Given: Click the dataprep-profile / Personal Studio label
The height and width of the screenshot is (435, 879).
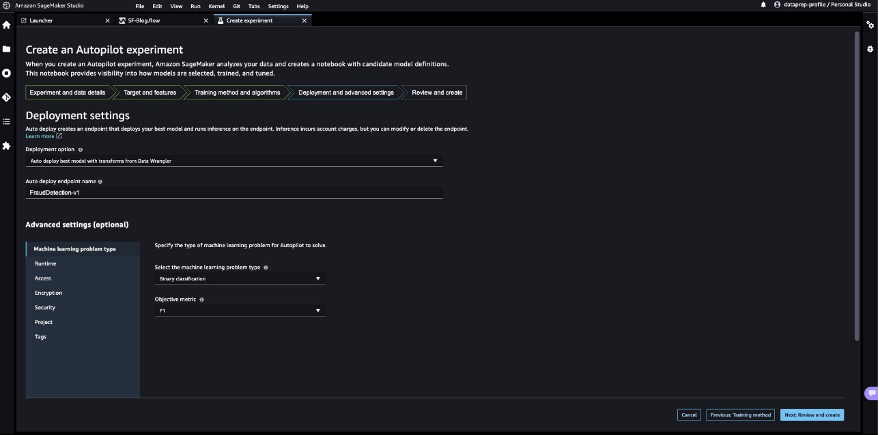Looking at the screenshot, I should [827, 4].
